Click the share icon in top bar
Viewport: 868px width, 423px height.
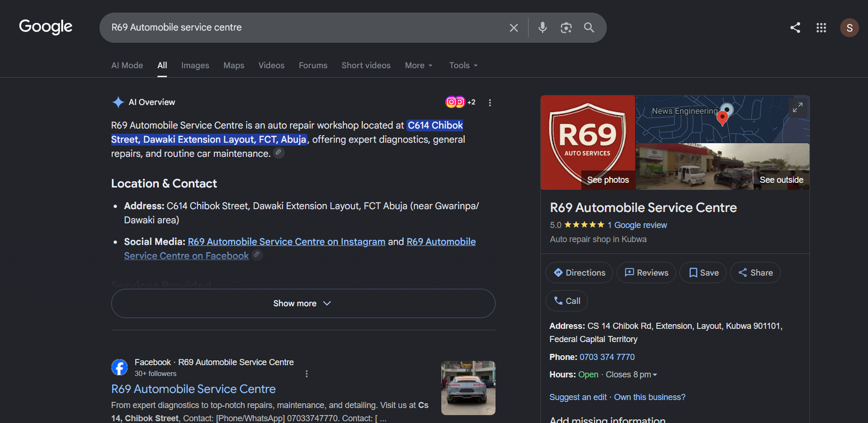pyautogui.click(x=795, y=28)
